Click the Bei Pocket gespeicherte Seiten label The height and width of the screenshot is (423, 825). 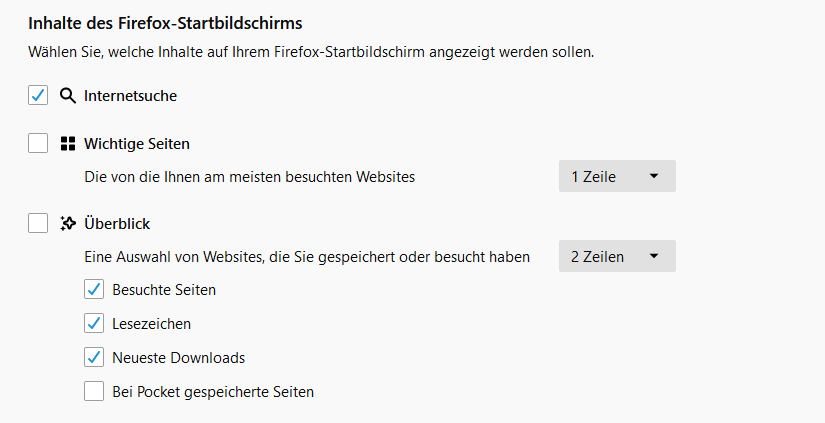(x=213, y=392)
